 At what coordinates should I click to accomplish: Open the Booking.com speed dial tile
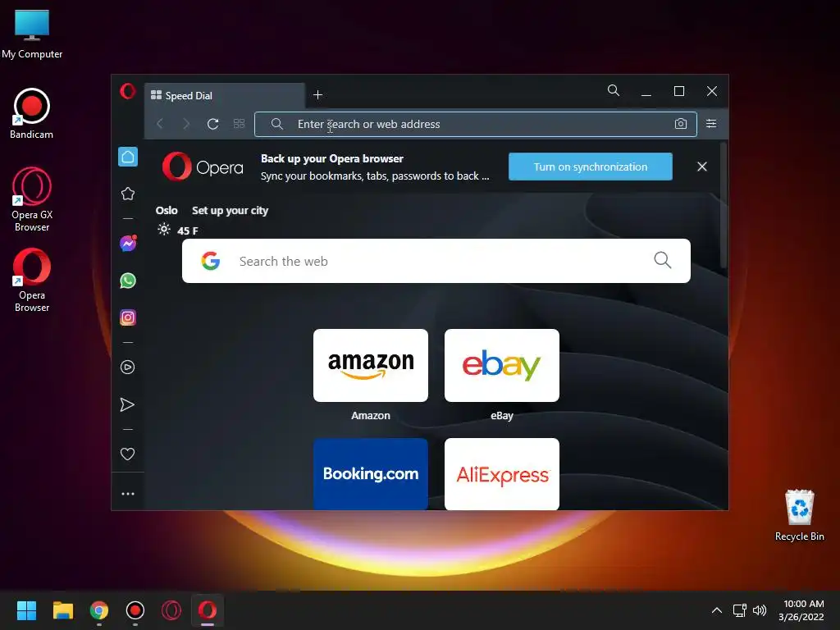pyautogui.click(x=371, y=473)
